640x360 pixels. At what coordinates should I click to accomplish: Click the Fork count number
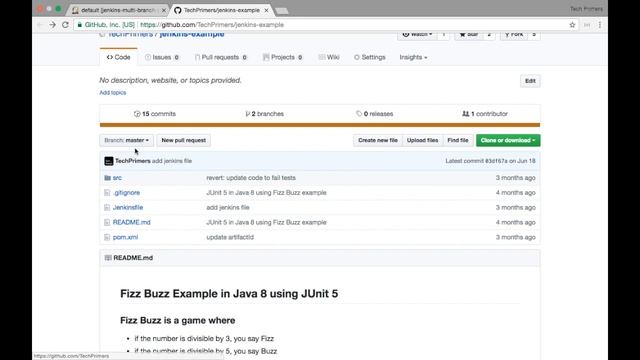click(x=534, y=34)
